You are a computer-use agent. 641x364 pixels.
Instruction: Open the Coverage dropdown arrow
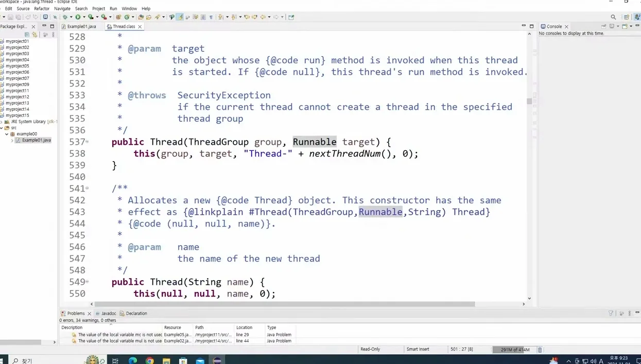tap(97, 17)
